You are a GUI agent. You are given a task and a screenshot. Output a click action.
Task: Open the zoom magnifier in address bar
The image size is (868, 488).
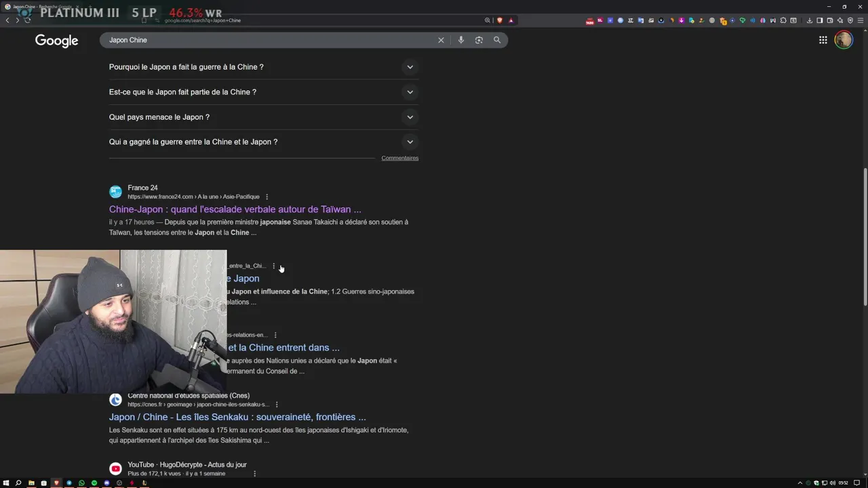[x=487, y=20]
